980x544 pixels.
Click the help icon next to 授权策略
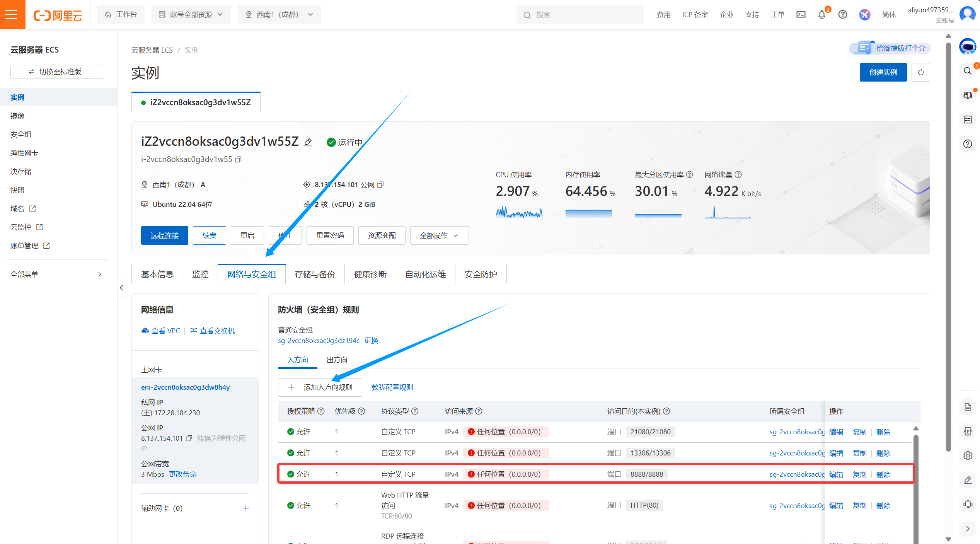click(x=321, y=411)
